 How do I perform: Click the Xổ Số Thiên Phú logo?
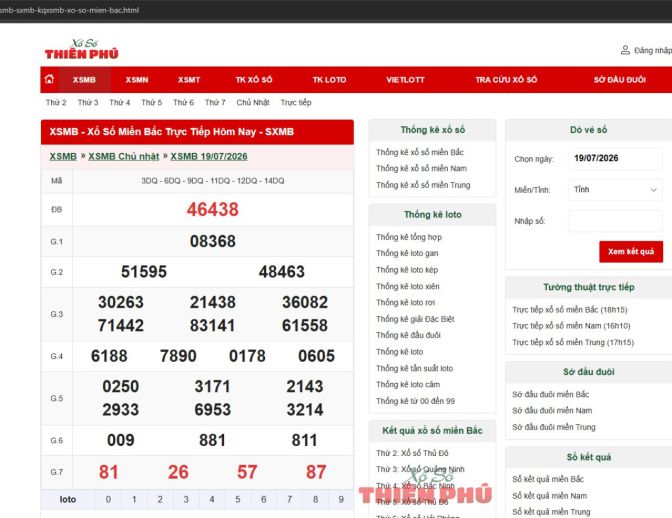81,49
